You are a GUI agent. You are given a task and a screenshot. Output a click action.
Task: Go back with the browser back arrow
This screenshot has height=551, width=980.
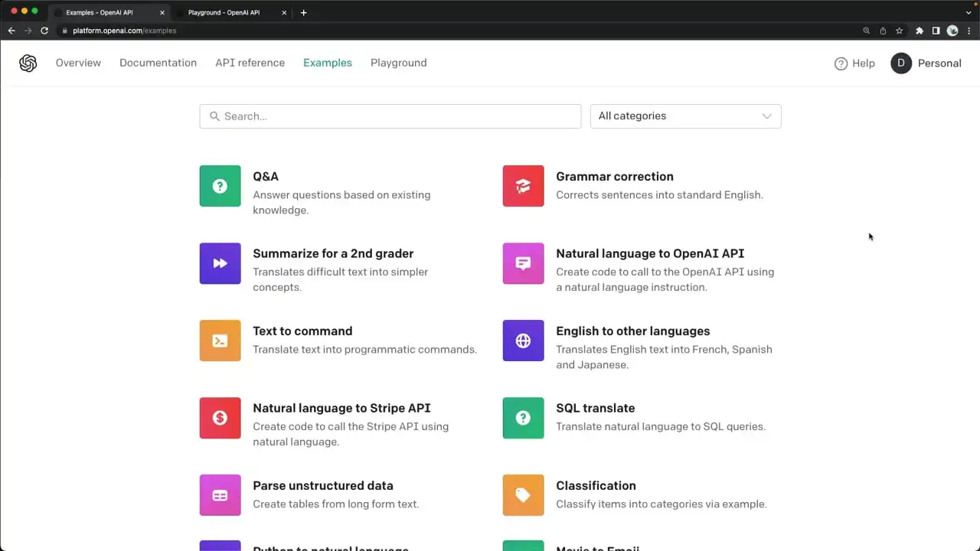(11, 31)
